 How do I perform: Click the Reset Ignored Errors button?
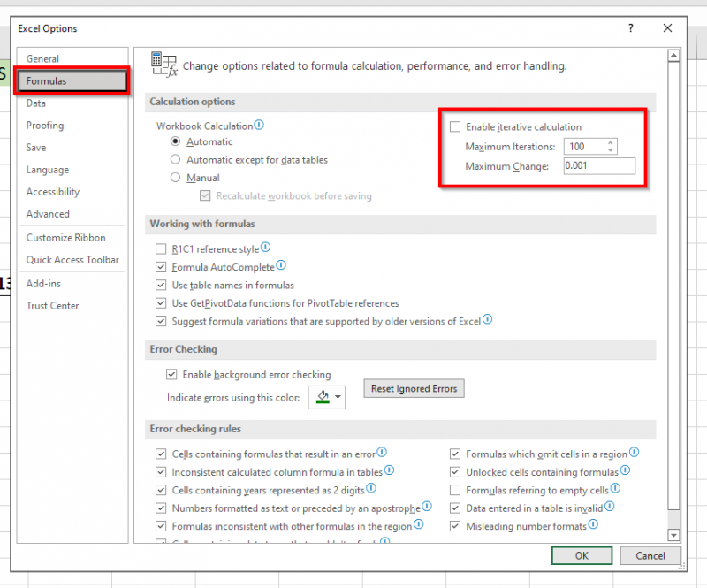[414, 388]
